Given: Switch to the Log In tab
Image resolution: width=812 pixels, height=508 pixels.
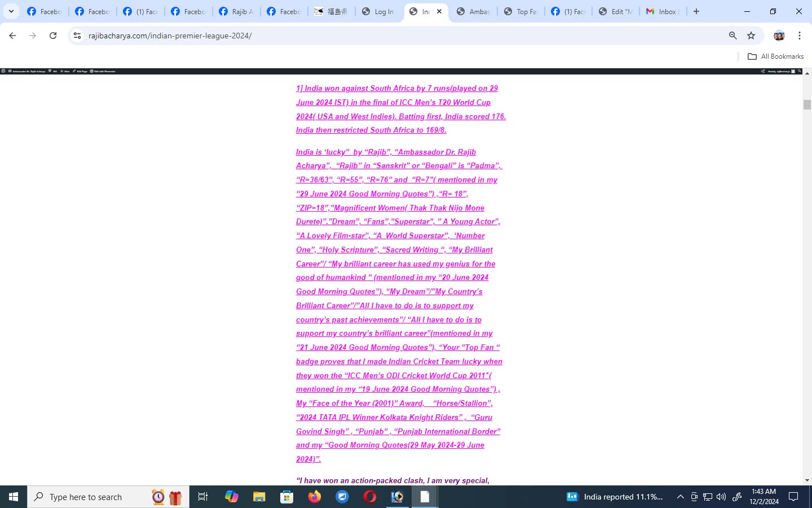Looking at the screenshot, I should pyautogui.click(x=378, y=11).
